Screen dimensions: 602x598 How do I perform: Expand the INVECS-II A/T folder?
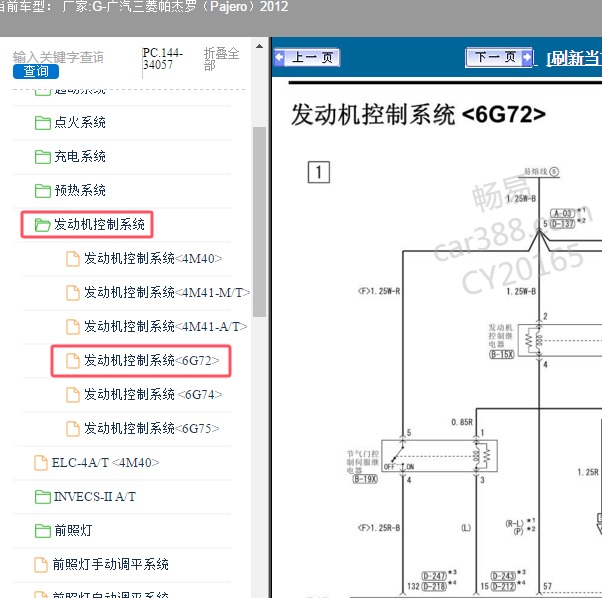pyautogui.click(x=95, y=497)
